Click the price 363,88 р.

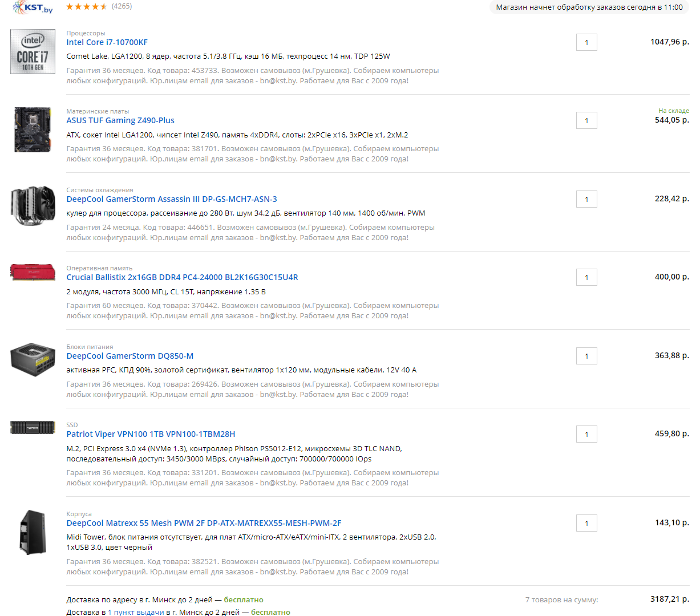(672, 355)
